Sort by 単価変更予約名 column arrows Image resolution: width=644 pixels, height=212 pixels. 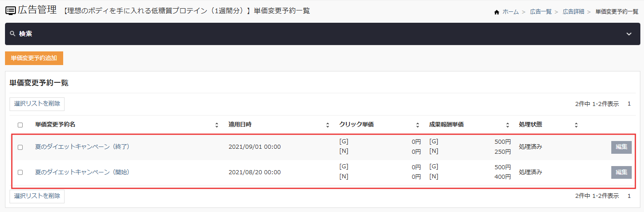point(217,125)
